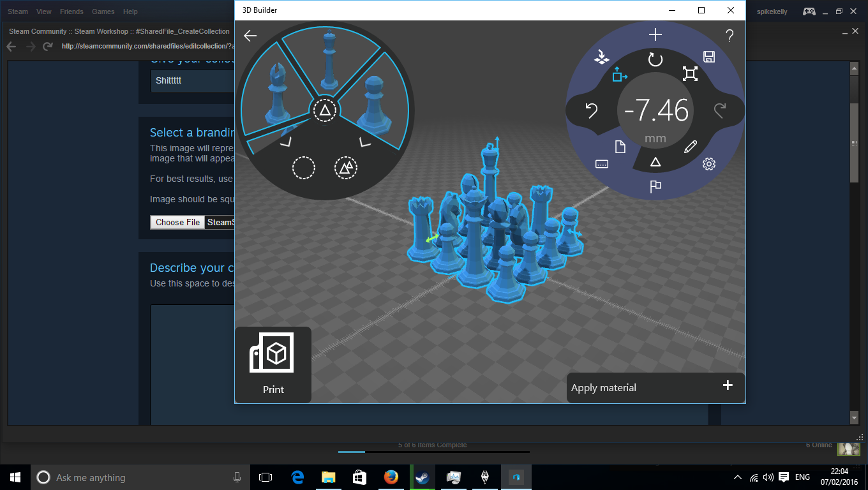
Task: Reload the Steam browser page
Action: pyautogui.click(x=48, y=46)
